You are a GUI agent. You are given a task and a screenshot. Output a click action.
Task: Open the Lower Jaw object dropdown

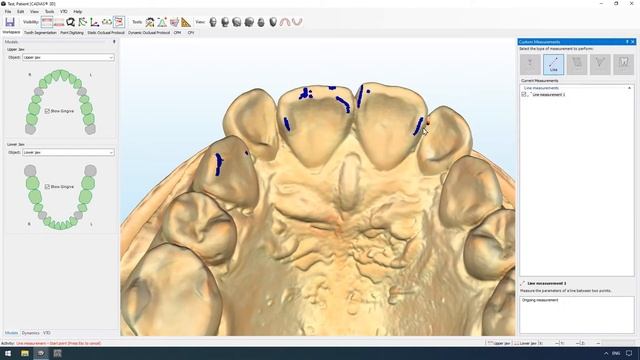click(x=68, y=152)
